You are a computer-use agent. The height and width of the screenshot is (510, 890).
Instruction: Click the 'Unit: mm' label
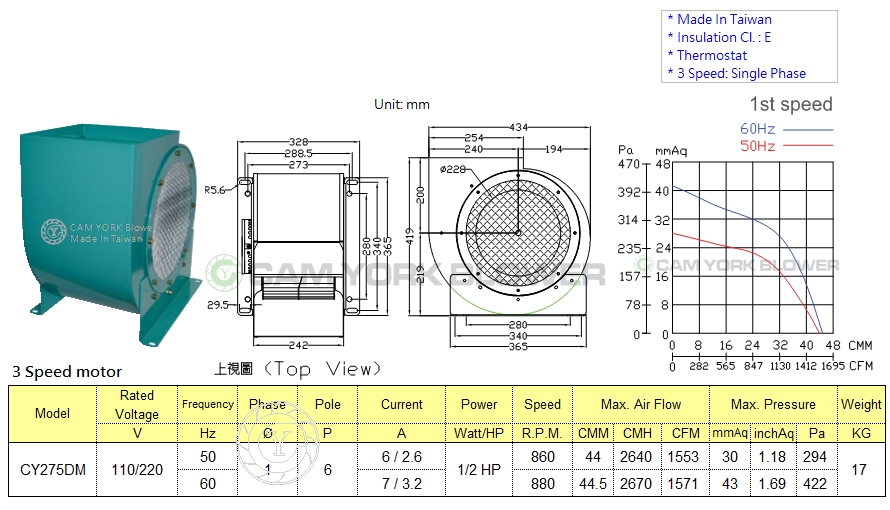(402, 104)
